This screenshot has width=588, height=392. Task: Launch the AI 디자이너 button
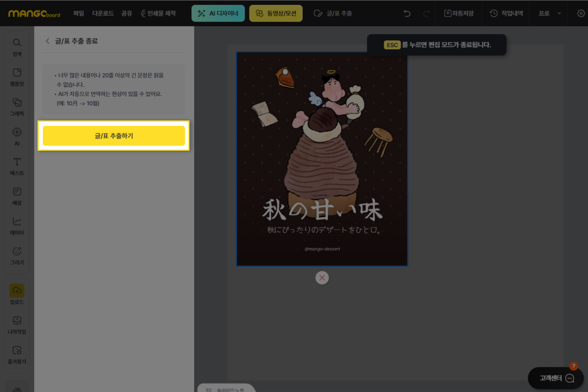pyautogui.click(x=218, y=13)
